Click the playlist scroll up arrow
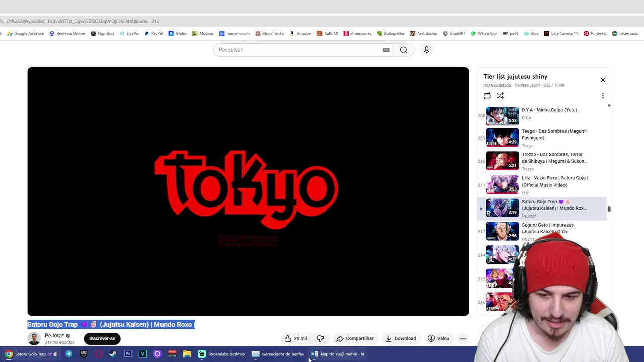The image size is (644, 362). tap(609, 106)
